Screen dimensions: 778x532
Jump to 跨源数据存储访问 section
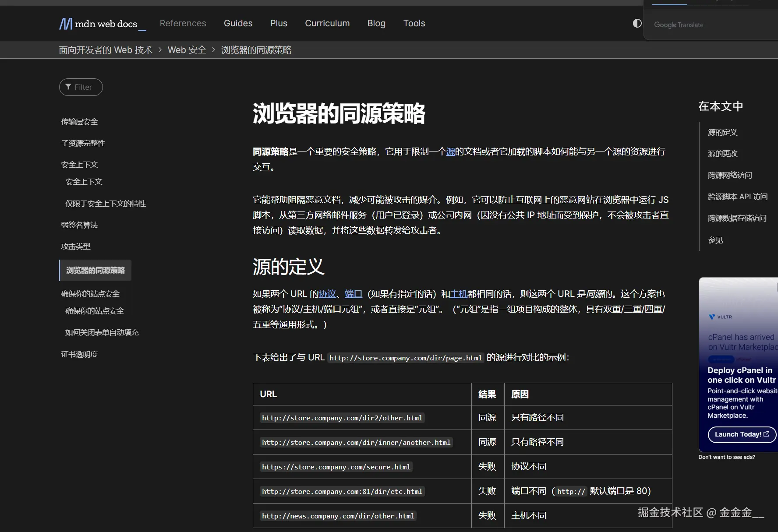click(737, 218)
